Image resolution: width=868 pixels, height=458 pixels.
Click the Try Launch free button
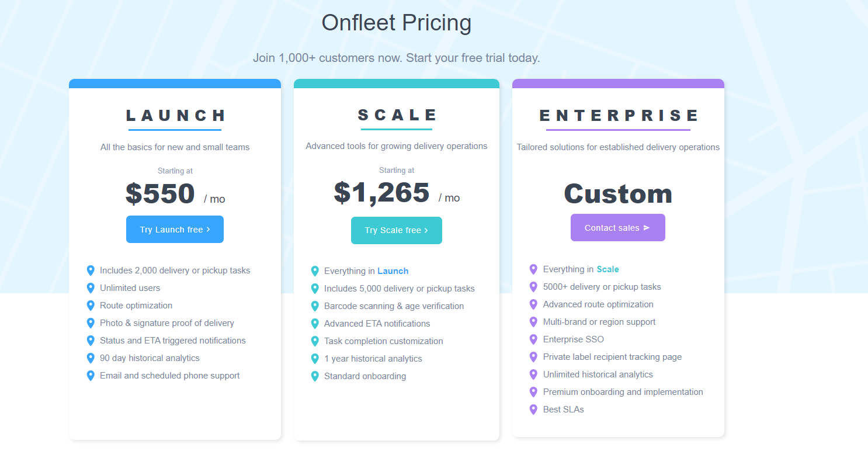click(175, 229)
